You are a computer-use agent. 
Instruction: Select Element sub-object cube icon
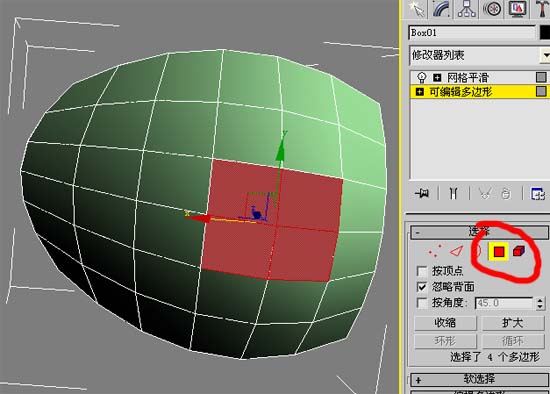click(519, 251)
